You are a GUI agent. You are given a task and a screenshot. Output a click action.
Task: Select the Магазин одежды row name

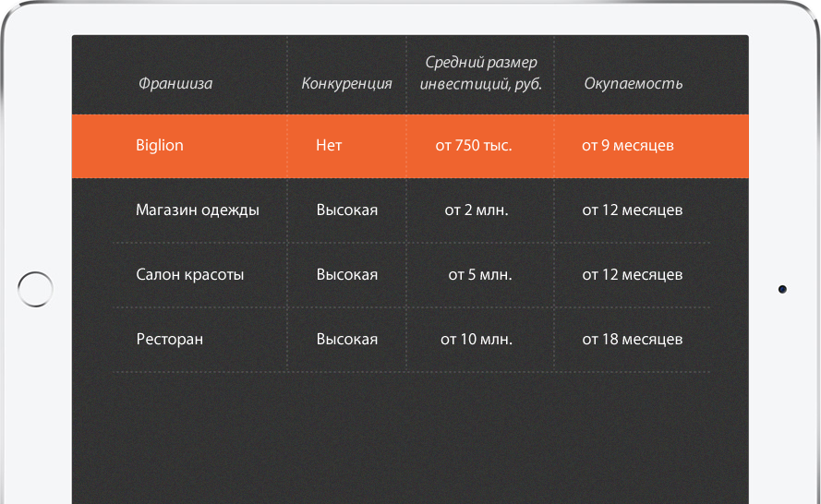point(198,210)
